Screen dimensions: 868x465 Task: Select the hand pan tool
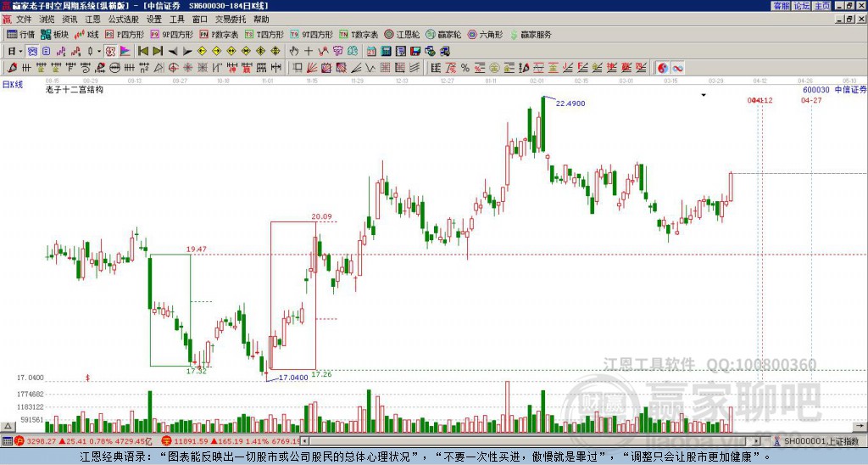(294, 51)
